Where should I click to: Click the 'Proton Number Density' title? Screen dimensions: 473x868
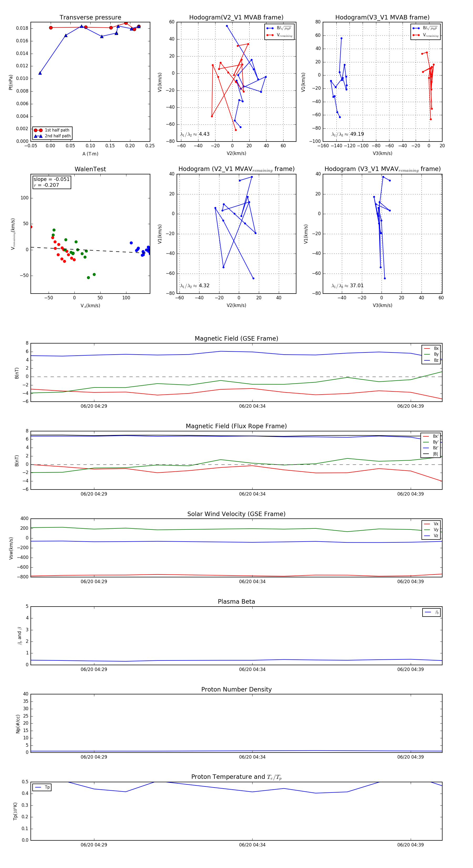(x=236, y=689)
